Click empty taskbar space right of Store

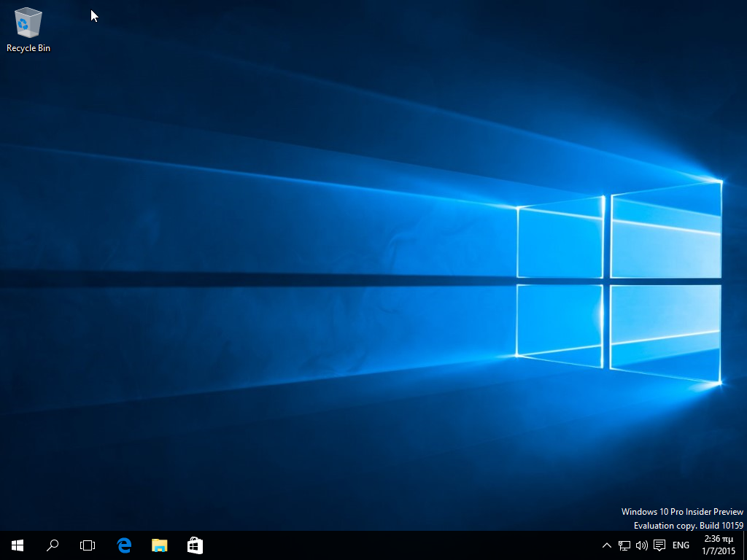(x=401, y=545)
